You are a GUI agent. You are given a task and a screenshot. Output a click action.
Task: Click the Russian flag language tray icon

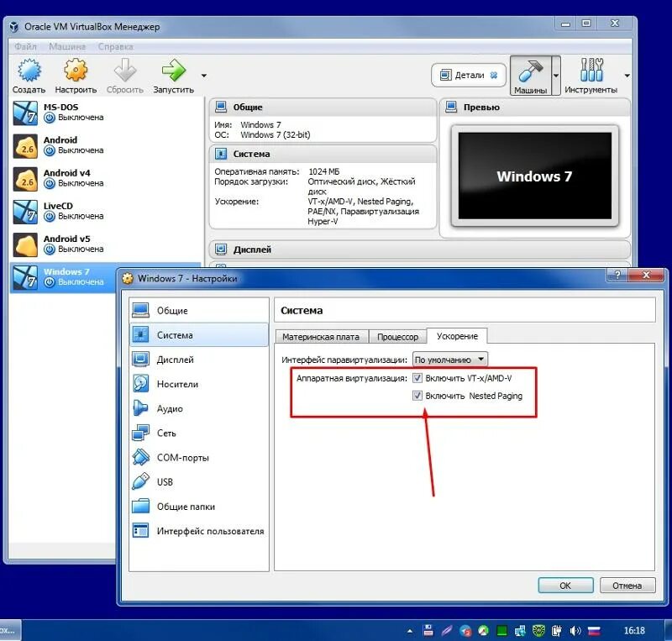click(x=594, y=631)
